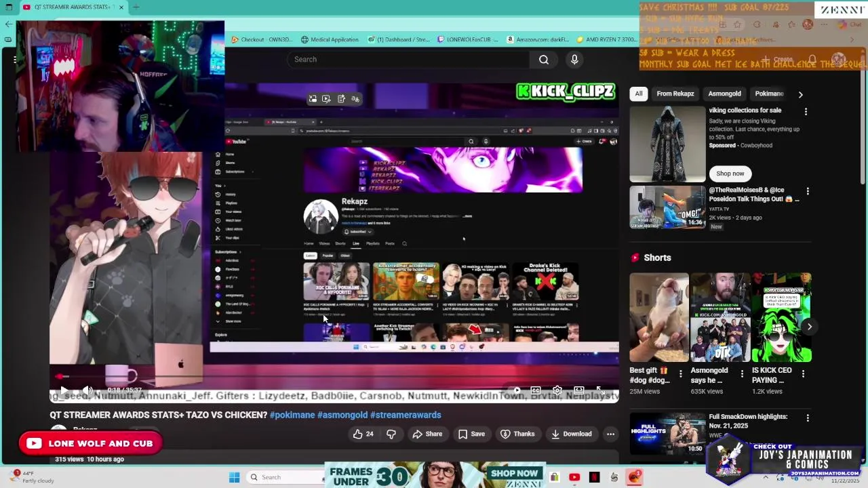Open Amazon.com darkFl... bookmark
Screen dimensions: 868x488
click(538, 39)
